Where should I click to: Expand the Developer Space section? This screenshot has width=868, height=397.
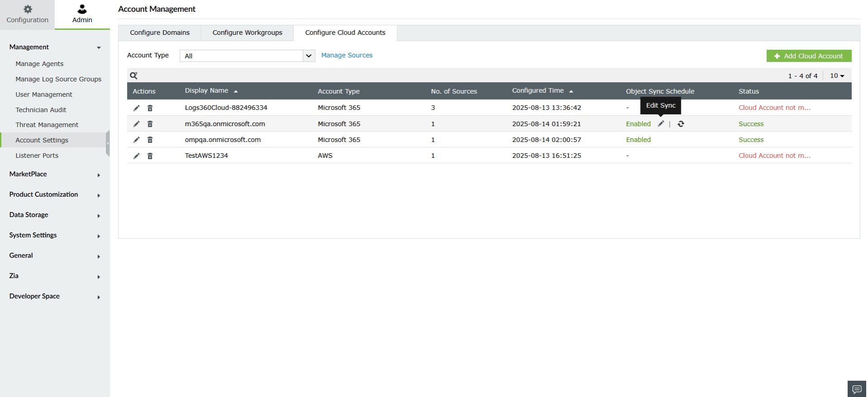tap(55, 296)
